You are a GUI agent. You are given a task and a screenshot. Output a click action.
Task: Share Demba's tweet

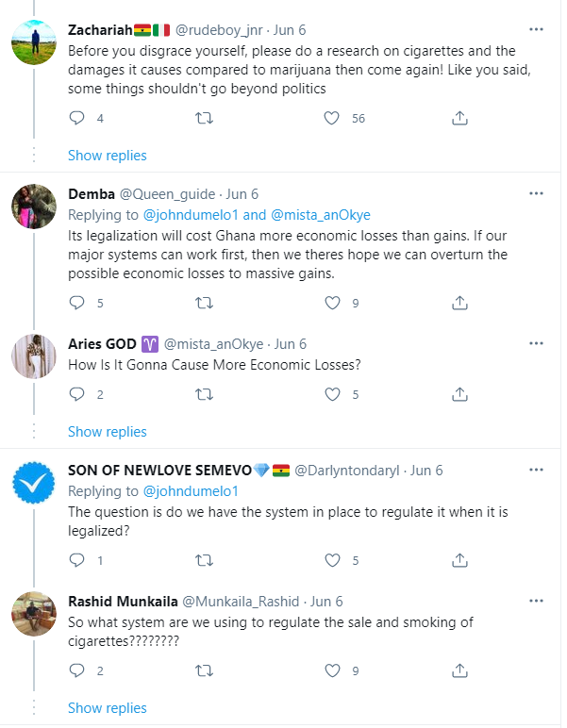(459, 303)
